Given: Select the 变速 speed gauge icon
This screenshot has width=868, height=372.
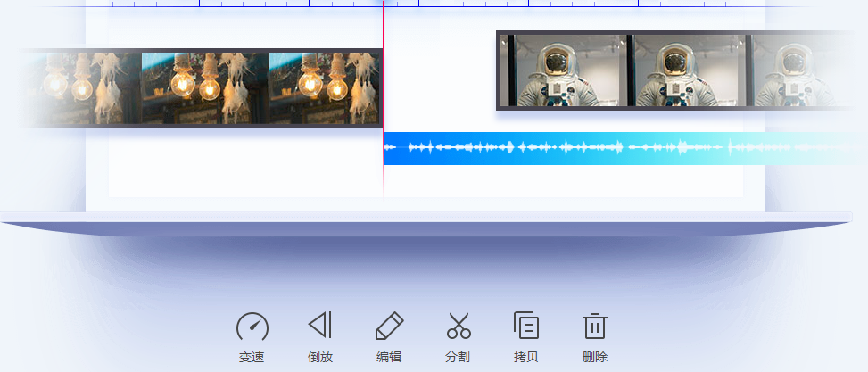Looking at the screenshot, I should (x=252, y=326).
